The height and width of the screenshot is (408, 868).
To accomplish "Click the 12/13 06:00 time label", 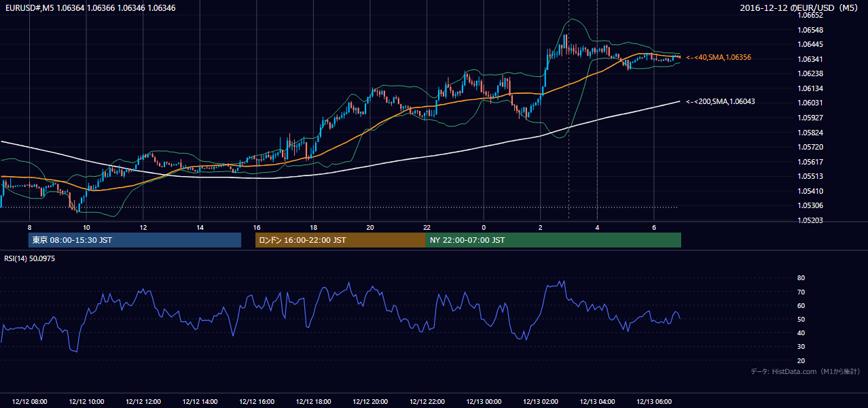I will tap(654, 402).
